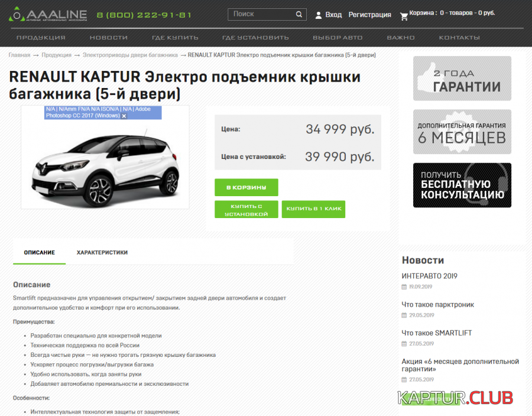
Task: Click the product title heading
Action: tap(184, 85)
